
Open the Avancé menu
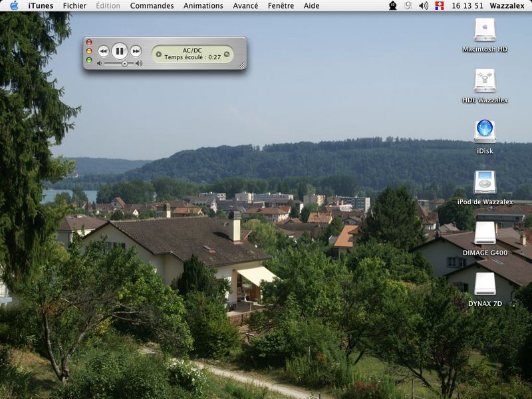[x=245, y=6]
